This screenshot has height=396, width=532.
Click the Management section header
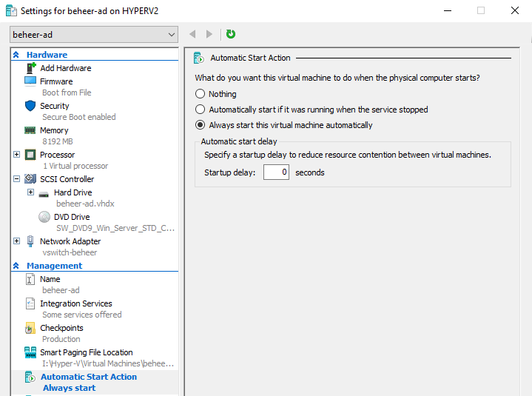pos(55,266)
